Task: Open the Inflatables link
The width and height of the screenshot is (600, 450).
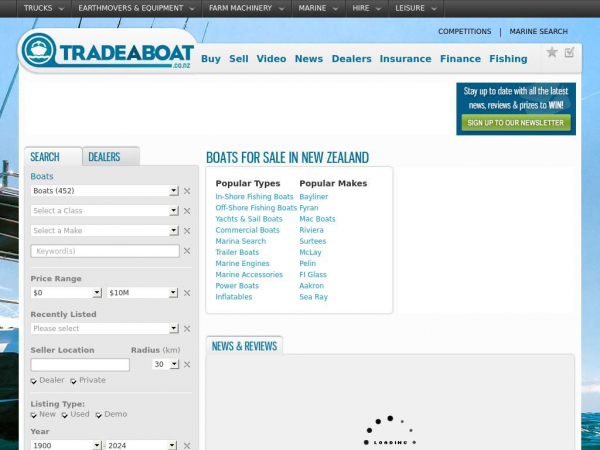Action: pos(233,297)
